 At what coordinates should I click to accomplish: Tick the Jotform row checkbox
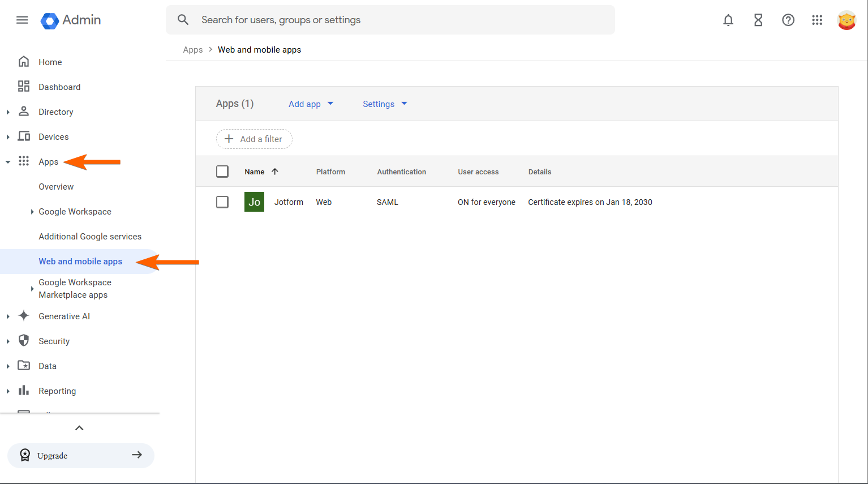[222, 202]
